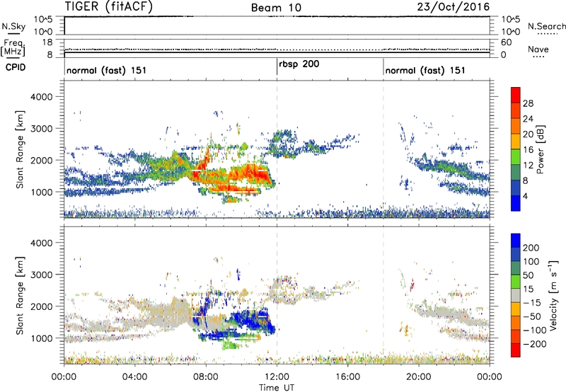This screenshot has height=392, width=566.
Task: Select the Freq. [MHz] axis label
Action: 13,48
